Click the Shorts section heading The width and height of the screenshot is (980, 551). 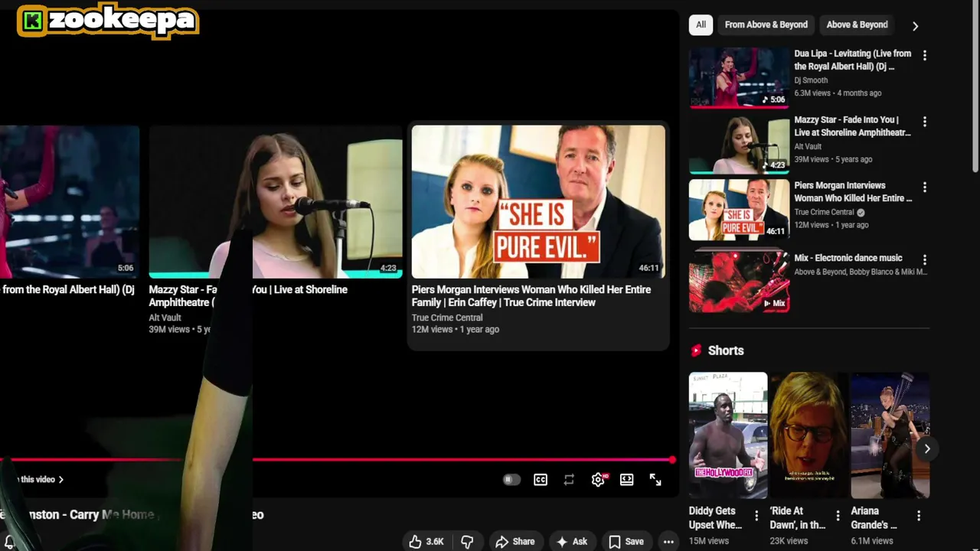726,350
